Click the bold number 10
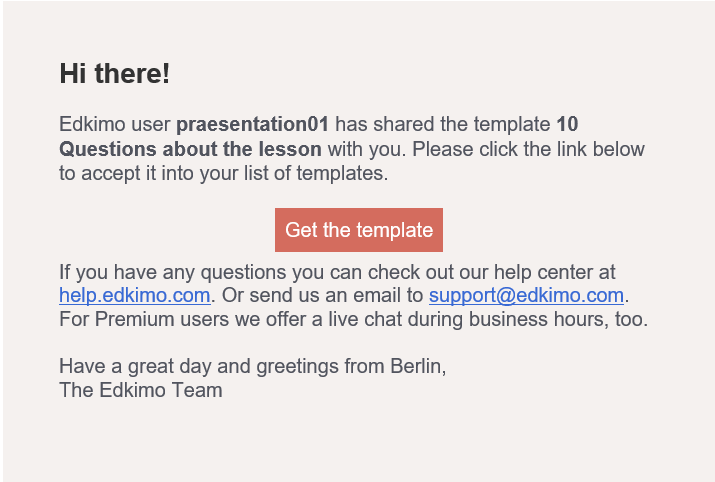The width and height of the screenshot is (715, 482). click(x=567, y=124)
